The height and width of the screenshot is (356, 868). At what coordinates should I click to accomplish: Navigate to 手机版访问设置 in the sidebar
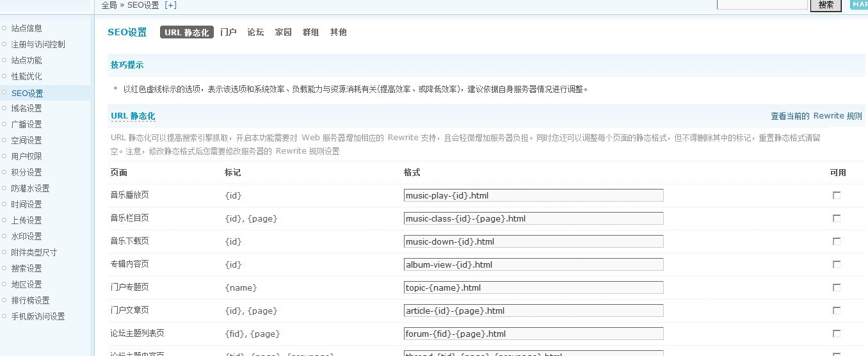38,316
